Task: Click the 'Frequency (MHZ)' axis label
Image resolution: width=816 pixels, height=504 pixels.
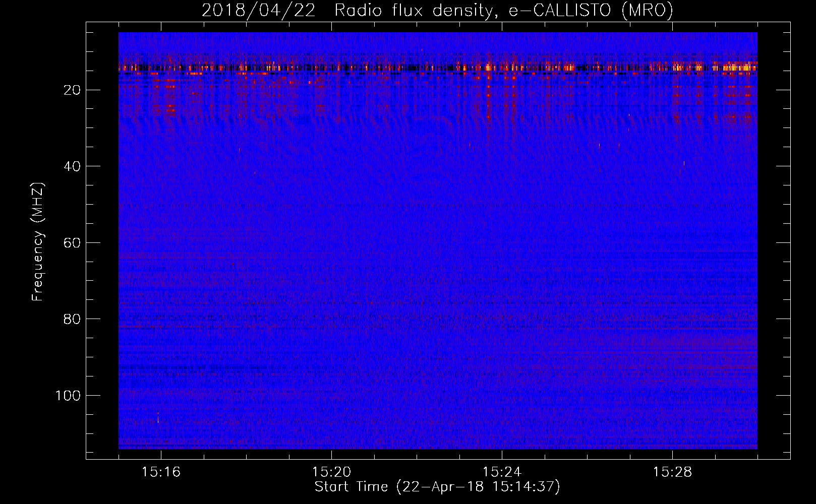Action: [x=38, y=241]
